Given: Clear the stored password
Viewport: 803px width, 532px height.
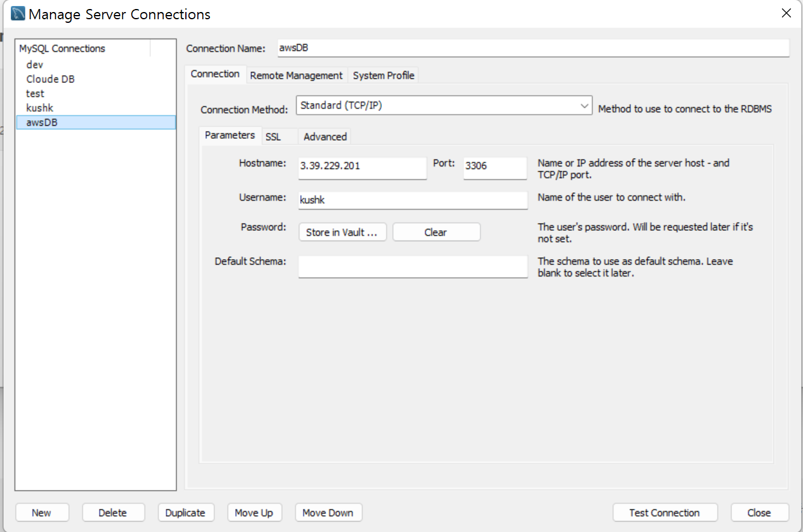Looking at the screenshot, I should pos(436,233).
